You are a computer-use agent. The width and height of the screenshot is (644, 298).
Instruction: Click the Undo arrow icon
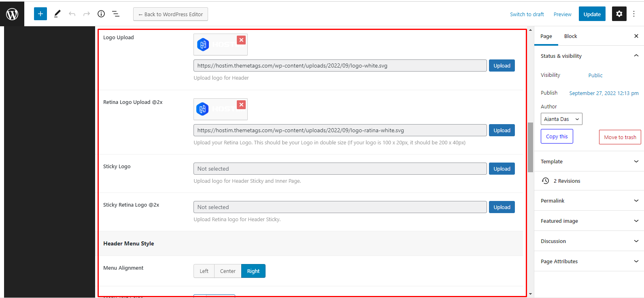point(72,14)
